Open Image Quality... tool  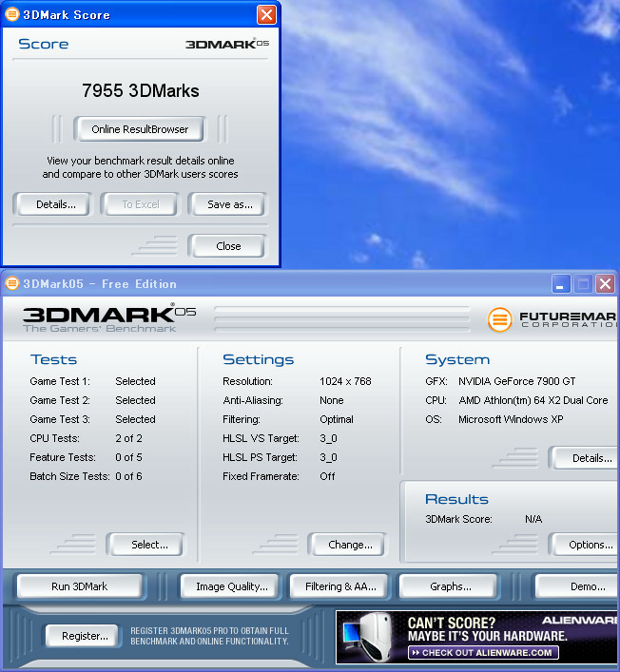[x=231, y=586]
